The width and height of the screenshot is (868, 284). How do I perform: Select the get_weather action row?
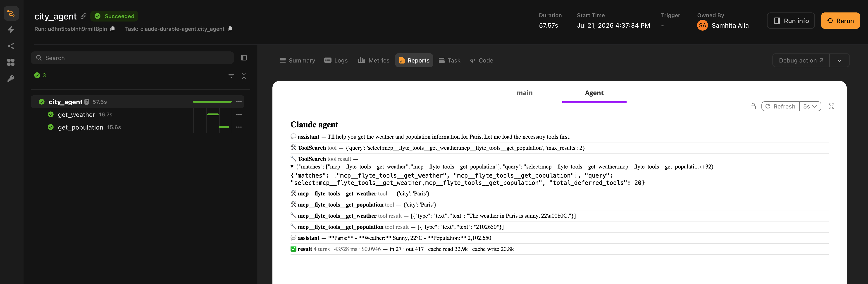pyautogui.click(x=138, y=114)
